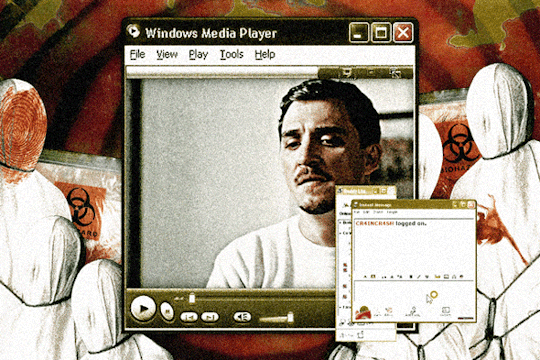Open the File menu
Image resolution: width=540 pixels, height=360 pixels.
click(137, 54)
